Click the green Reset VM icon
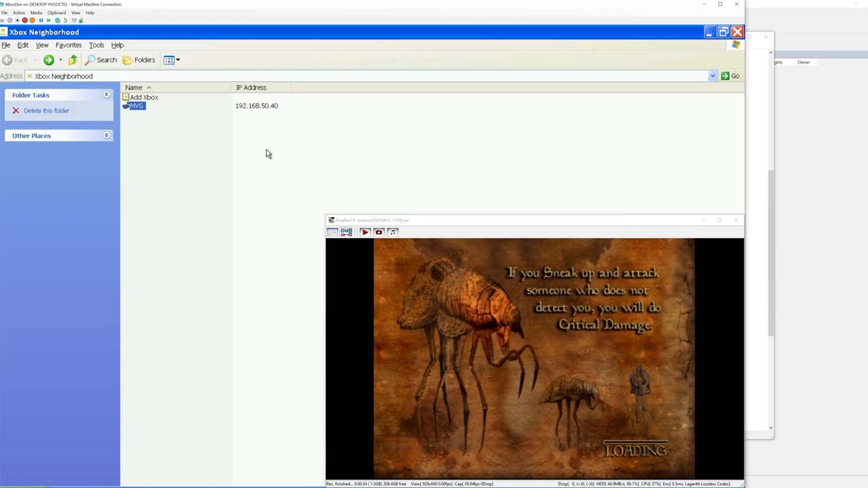 (48, 20)
